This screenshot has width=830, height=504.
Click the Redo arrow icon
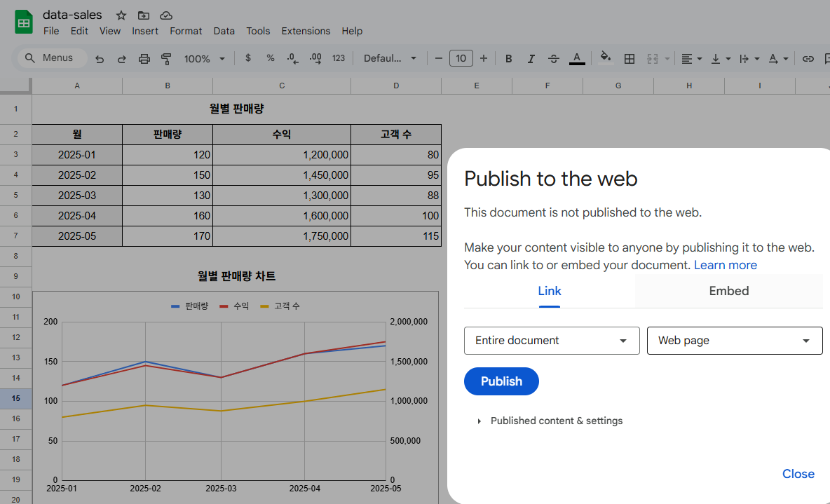click(122, 59)
